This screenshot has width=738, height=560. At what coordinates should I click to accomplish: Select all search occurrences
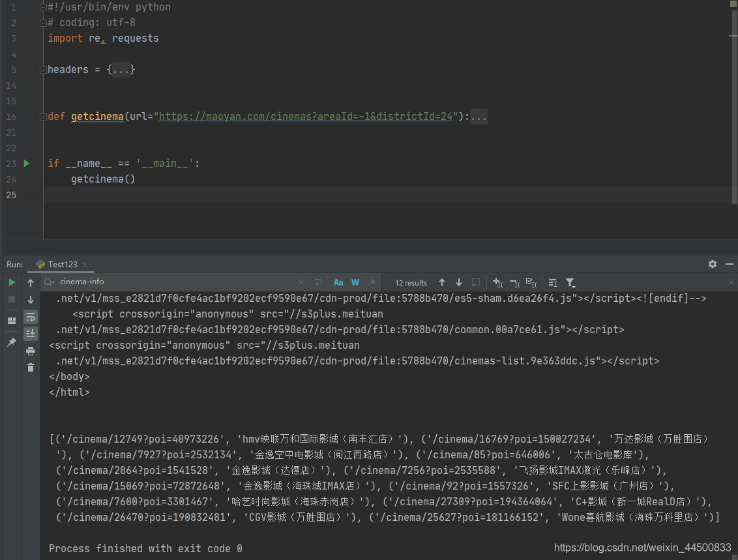click(531, 282)
